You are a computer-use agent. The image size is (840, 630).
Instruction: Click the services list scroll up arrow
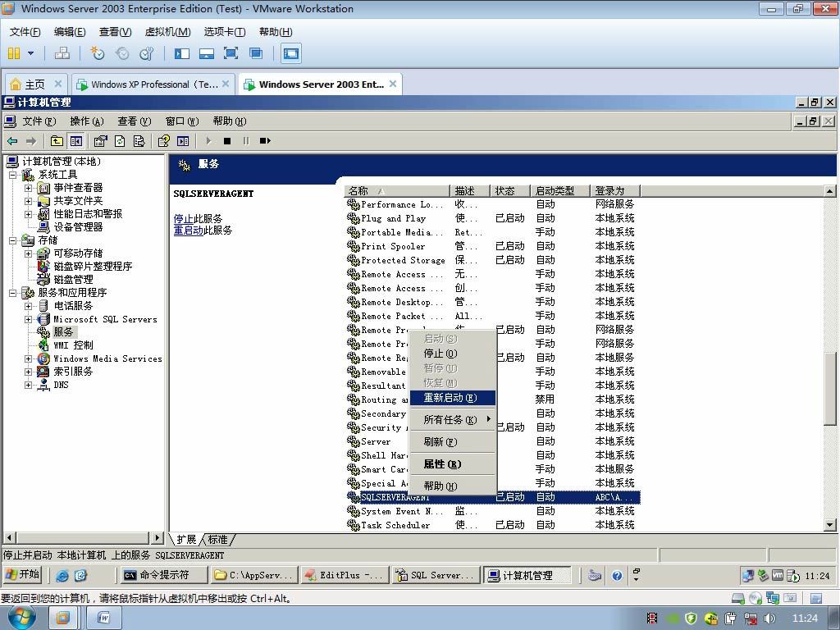pyautogui.click(x=830, y=190)
